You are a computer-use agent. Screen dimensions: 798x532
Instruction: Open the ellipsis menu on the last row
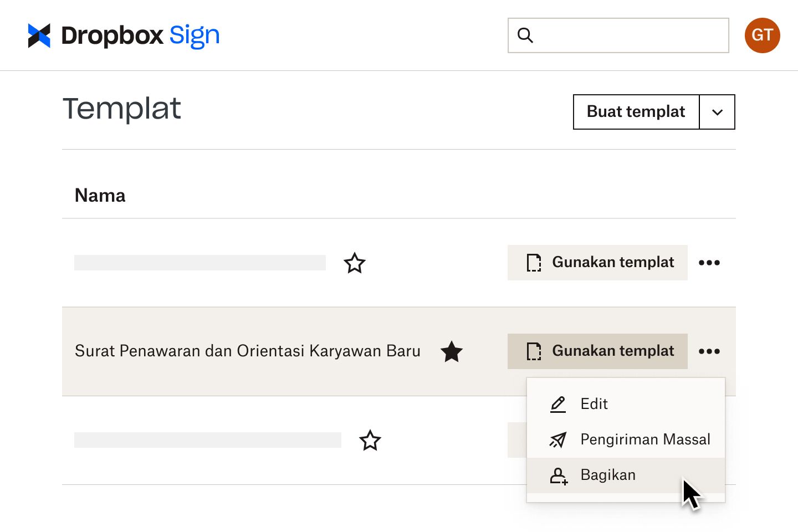tap(710, 440)
